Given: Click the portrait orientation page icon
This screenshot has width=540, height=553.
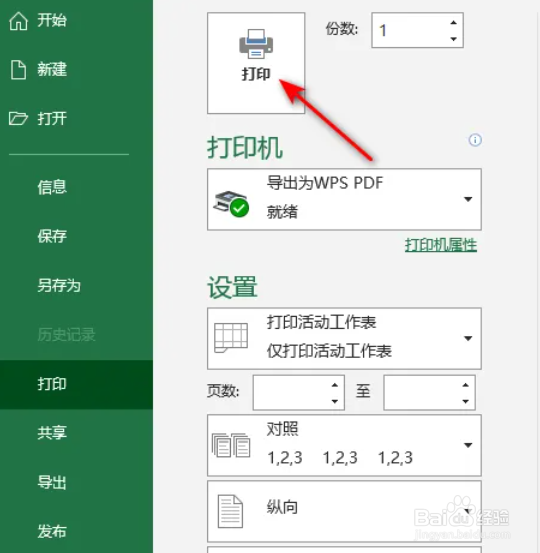Looking at the screenshot, I should 230,511.
